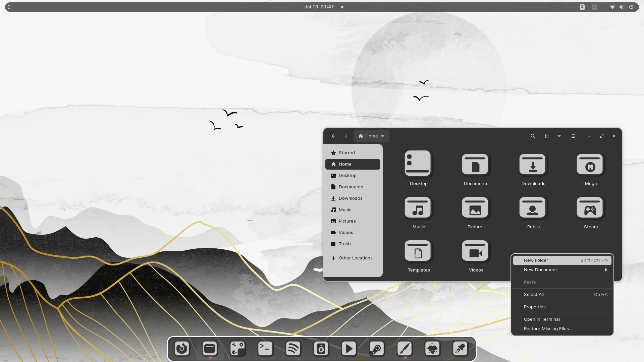Viewport: 644px width, 362px height.
Task: Choose Restore Missing Files
Action: [x=562, y=329]
